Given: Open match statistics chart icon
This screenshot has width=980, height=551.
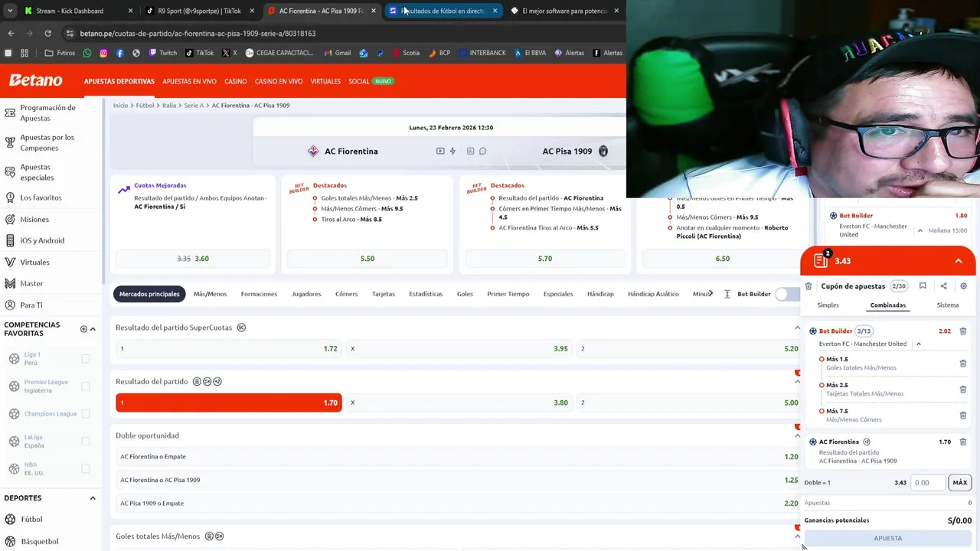Looking at the screenshot, I should coord(470,151).
